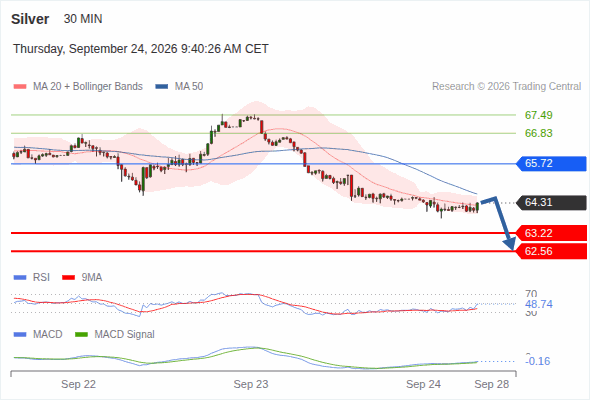Screen dimensions: 590x400
Task: Click the MA 50 blue legend swatch
Action: 162,87
